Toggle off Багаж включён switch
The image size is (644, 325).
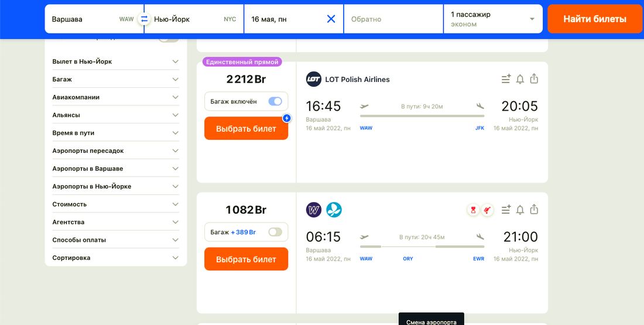click(x=275, y=101)
